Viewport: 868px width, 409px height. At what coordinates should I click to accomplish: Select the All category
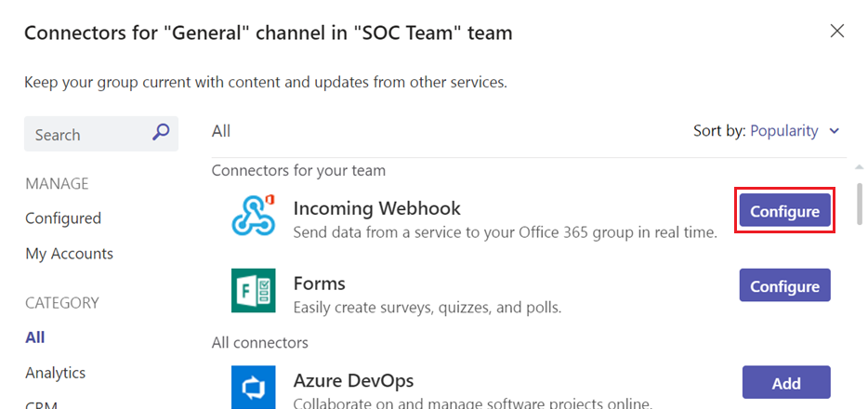pos(35,337)
